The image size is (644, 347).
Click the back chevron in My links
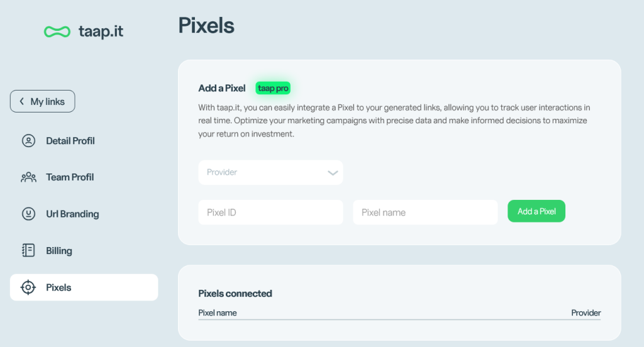coord(22,102)
